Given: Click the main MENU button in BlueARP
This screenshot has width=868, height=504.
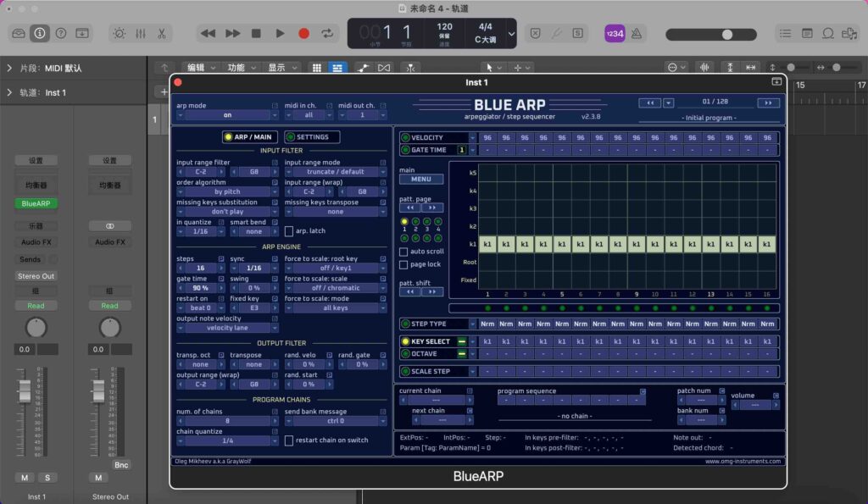Looking at the screenshot, I should point(421,180).
